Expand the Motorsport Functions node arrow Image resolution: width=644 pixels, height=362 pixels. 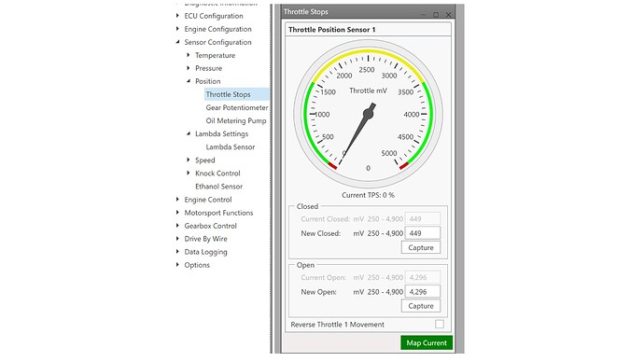(177, 213)
